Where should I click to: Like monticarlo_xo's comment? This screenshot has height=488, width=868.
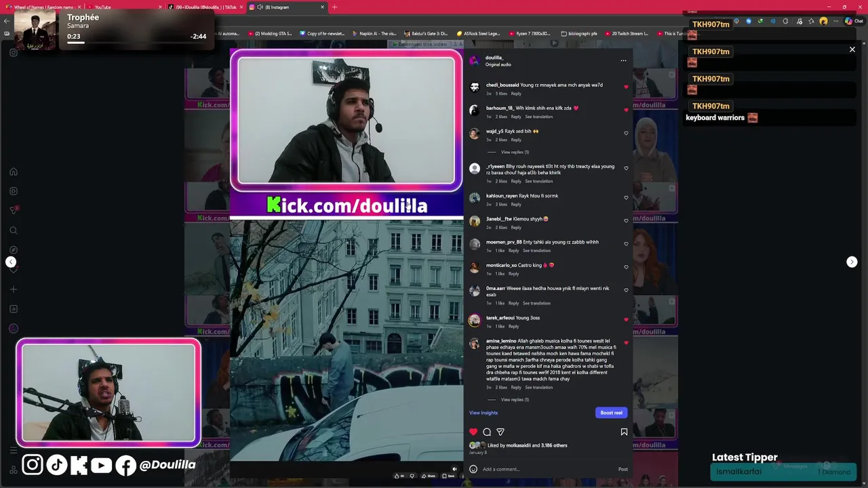pos(626,267)
